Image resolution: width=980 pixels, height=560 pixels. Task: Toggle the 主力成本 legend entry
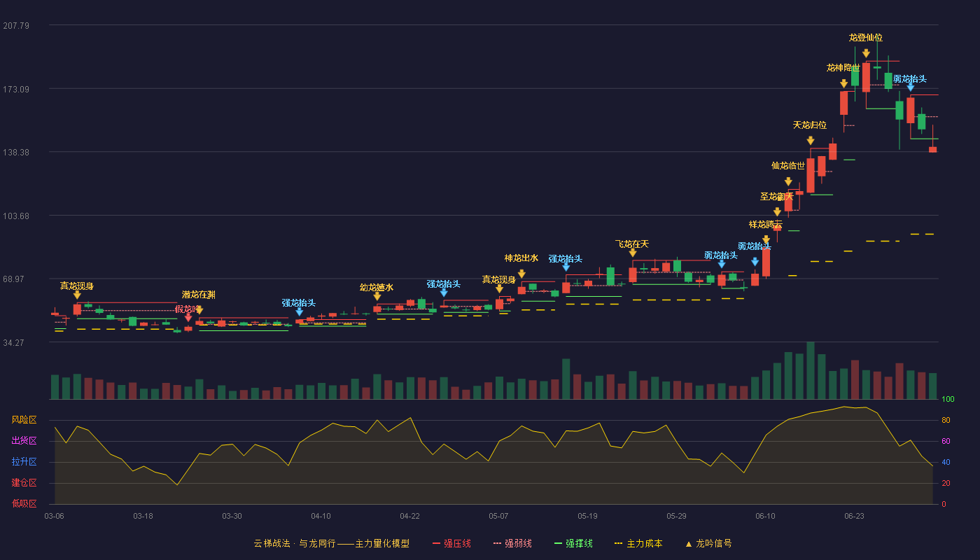click(x=638, y=543)
